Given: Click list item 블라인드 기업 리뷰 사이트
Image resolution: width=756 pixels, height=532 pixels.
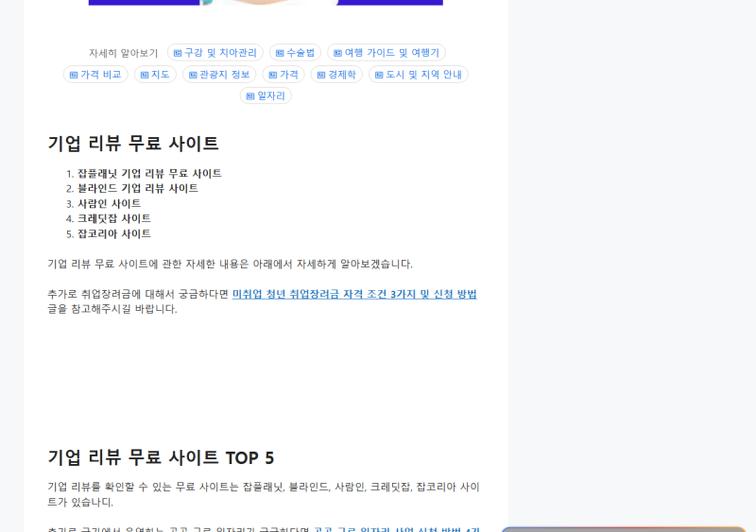Looking at the screenshot, I should coord(138,189).
